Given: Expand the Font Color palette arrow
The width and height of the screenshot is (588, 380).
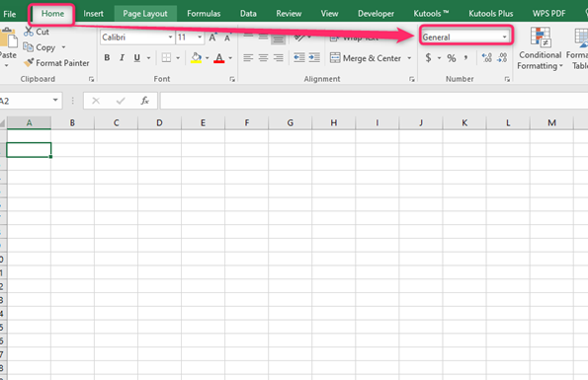Looking at the screenshot, I should click(x=230, y=58).
